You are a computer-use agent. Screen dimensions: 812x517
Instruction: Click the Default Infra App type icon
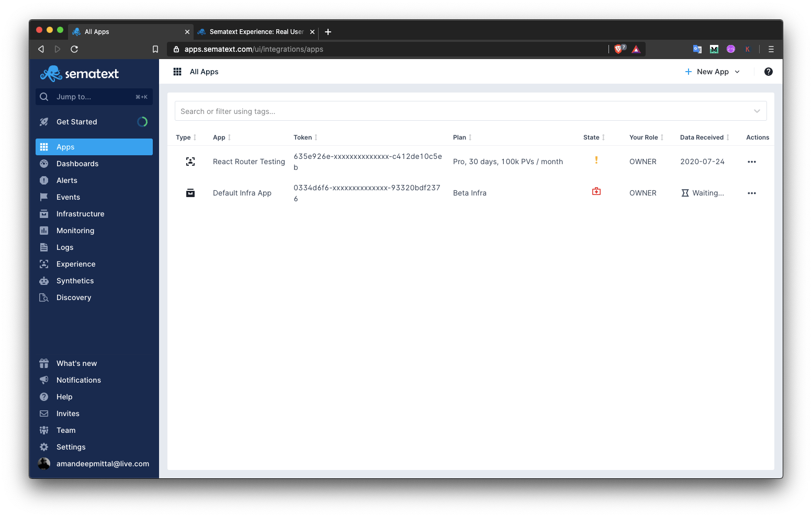coord(190,193)
